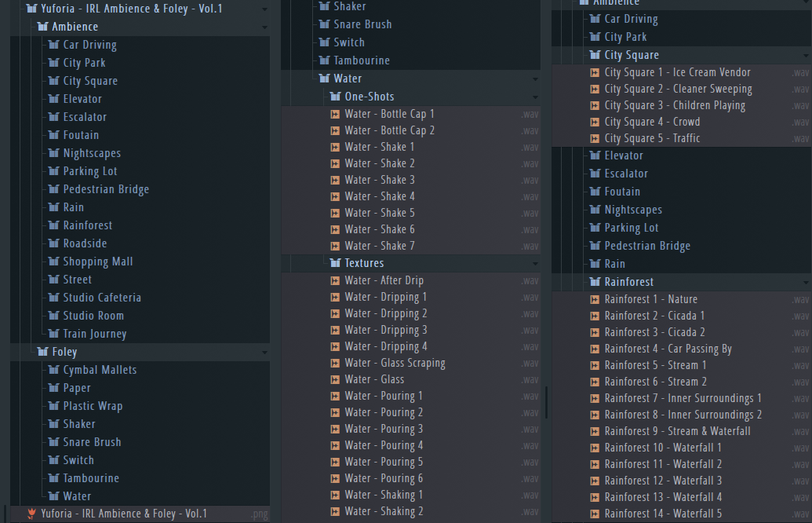Screen dimensions: 812x523
Task: Collapse the Water folder arrow in middle panel
Action: [x=535, y=79]
